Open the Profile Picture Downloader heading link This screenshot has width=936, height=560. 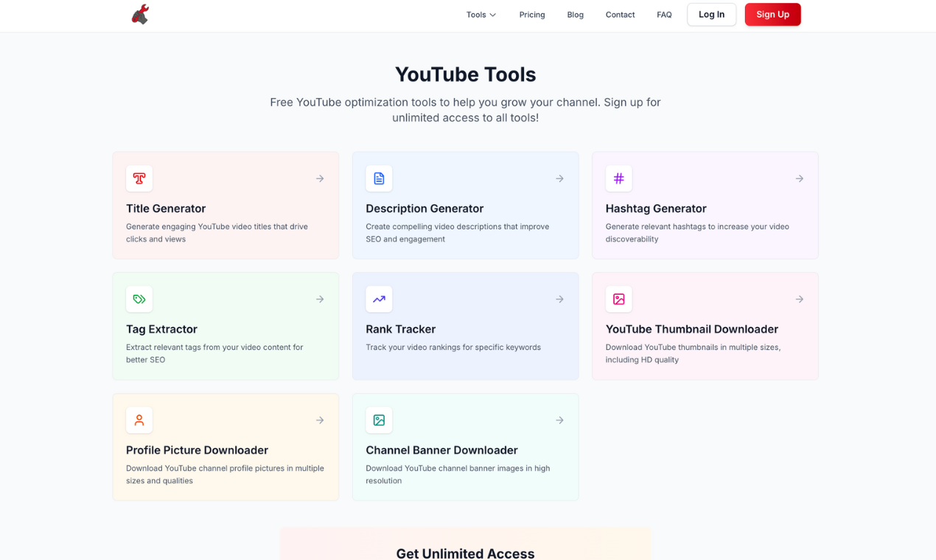pos(197,450)
